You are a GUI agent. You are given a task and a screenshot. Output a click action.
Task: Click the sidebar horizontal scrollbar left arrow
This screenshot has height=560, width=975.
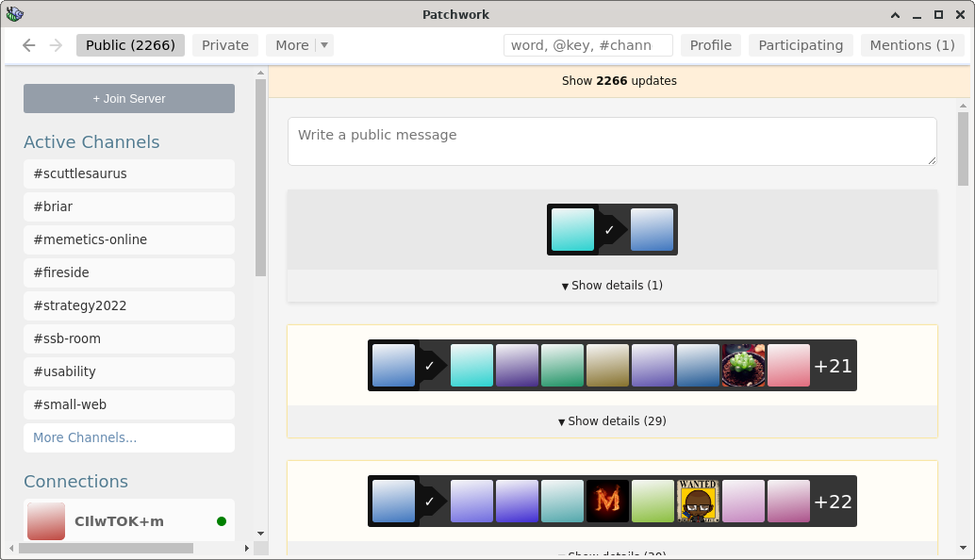[x=11, y=548]
